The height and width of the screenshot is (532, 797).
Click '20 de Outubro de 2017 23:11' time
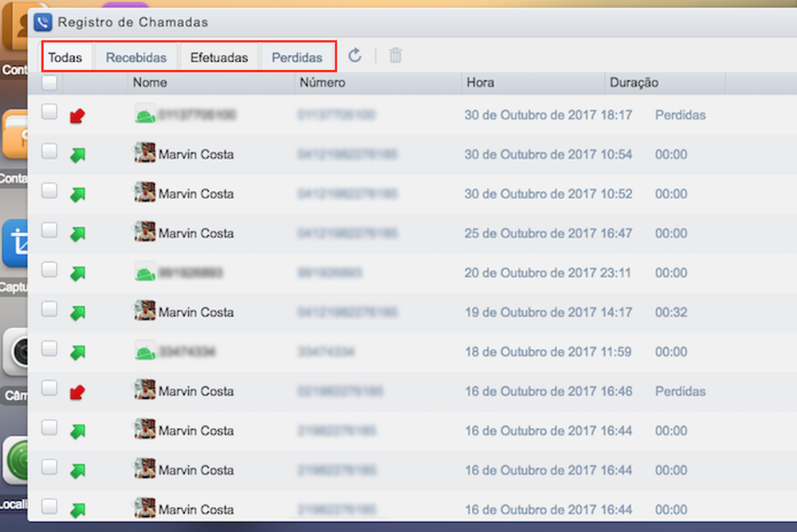(548, 273)
